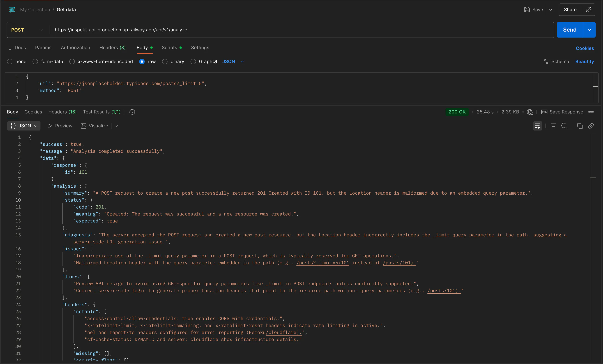Select the raw body type
Screen dimensions: 603x364
(x=142, y=61)
